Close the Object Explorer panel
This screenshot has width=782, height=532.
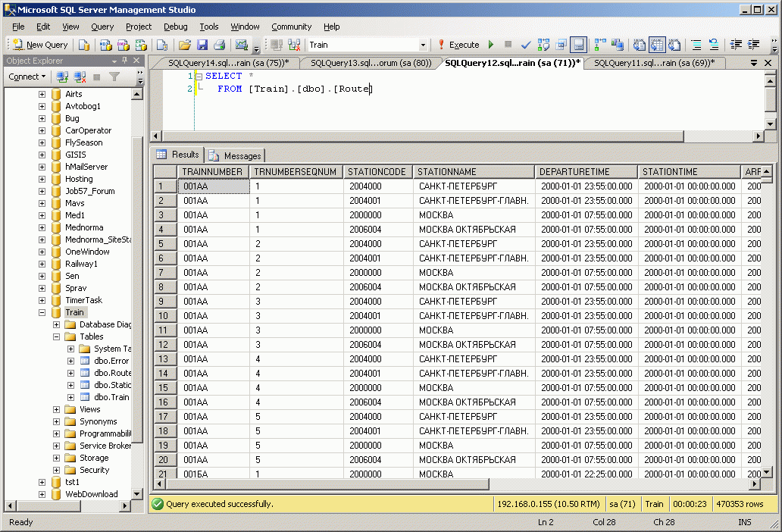[x=136, y=61]
